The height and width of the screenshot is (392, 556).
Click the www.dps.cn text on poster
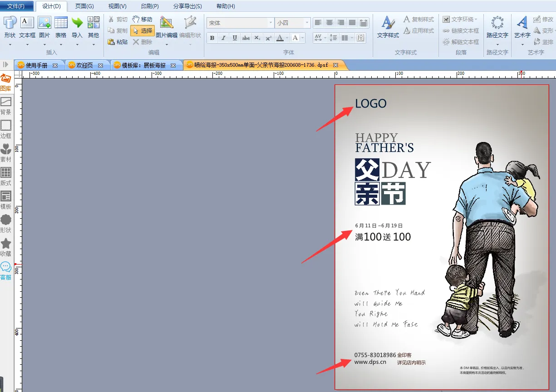click(x=370, y=362)
